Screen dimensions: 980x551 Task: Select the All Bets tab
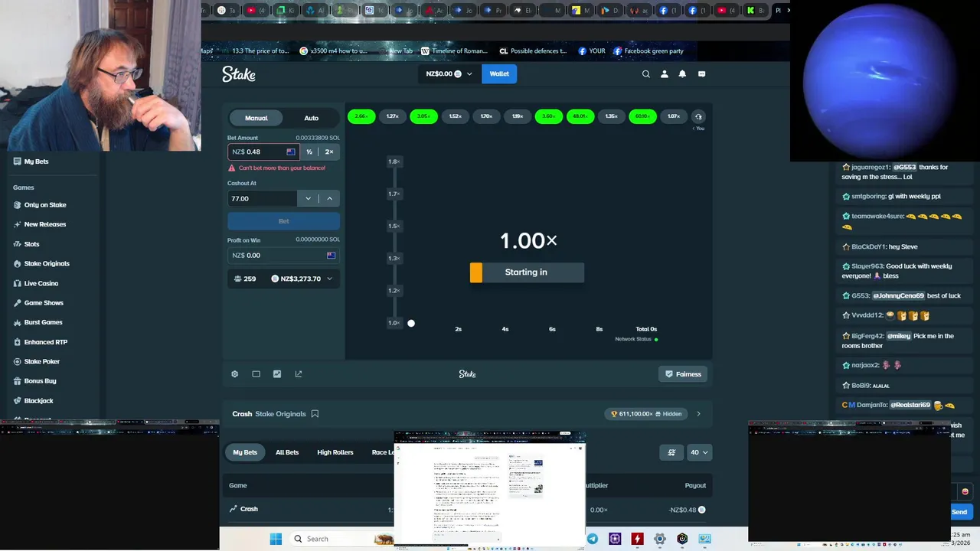287,452
